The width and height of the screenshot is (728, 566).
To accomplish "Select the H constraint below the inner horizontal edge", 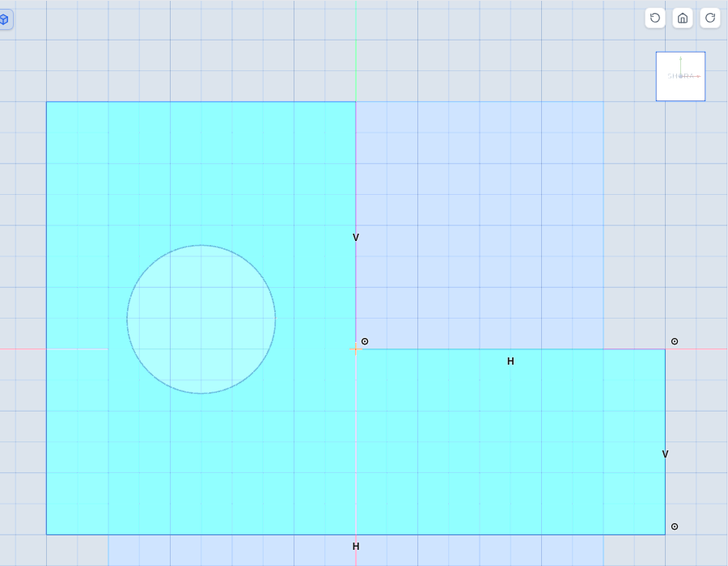I will point(510,361).
